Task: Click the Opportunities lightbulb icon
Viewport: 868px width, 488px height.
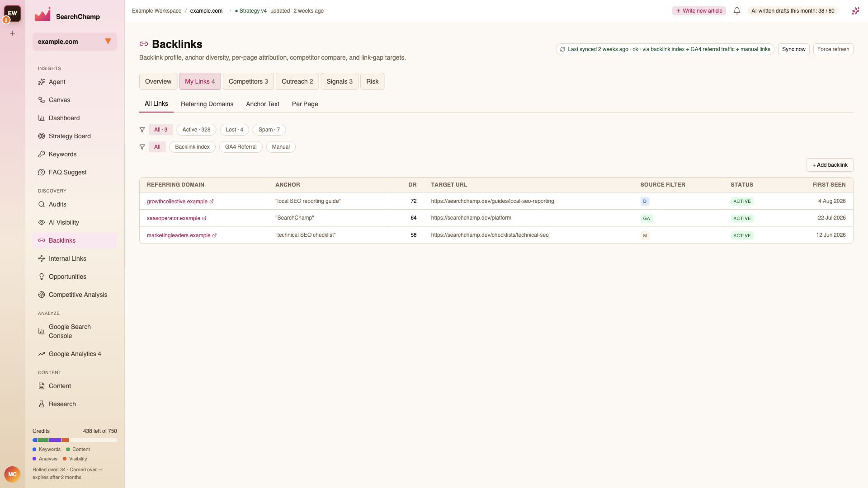Action: click(x=42, y=277)
